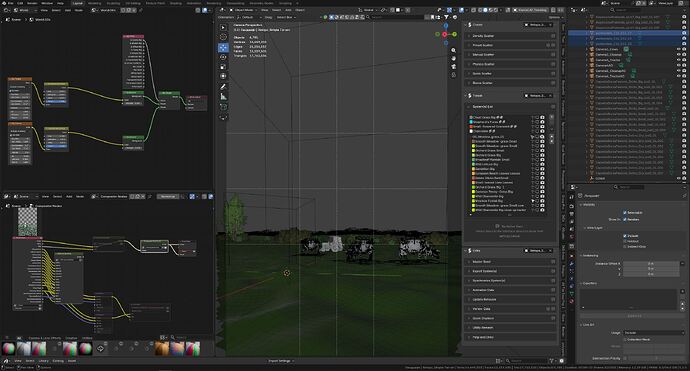690x371 pixels.
Task: Open the File menu
Action: pyautogui.click(x=11, y=3)
